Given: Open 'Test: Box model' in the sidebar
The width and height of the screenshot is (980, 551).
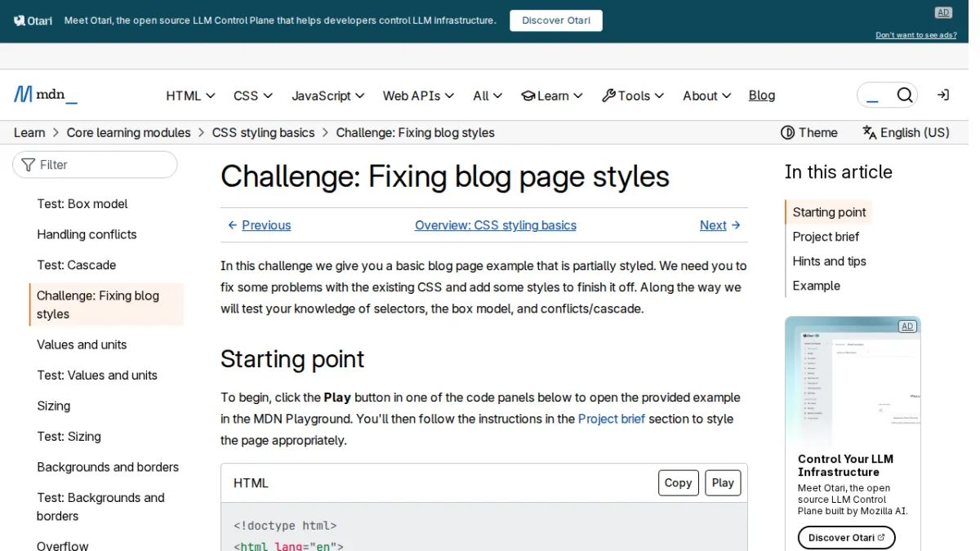Looking at the screenshot, I should tap(82, 204).
